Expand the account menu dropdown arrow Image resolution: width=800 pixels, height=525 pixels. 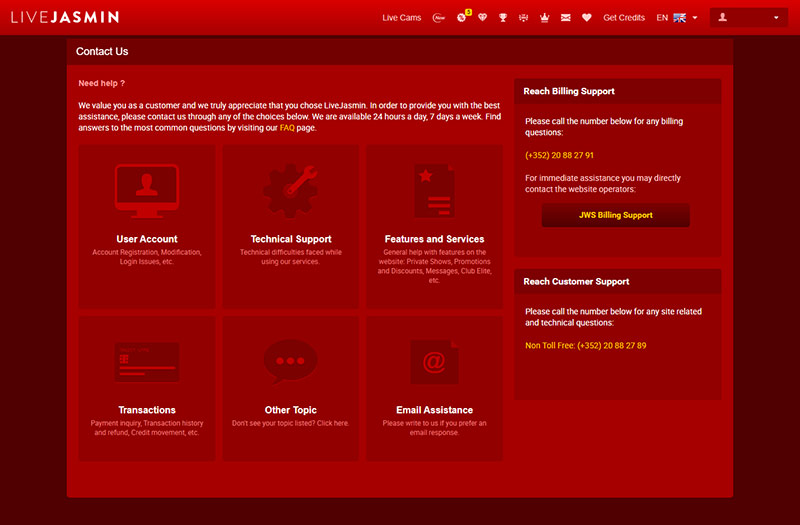coord(776,18)
